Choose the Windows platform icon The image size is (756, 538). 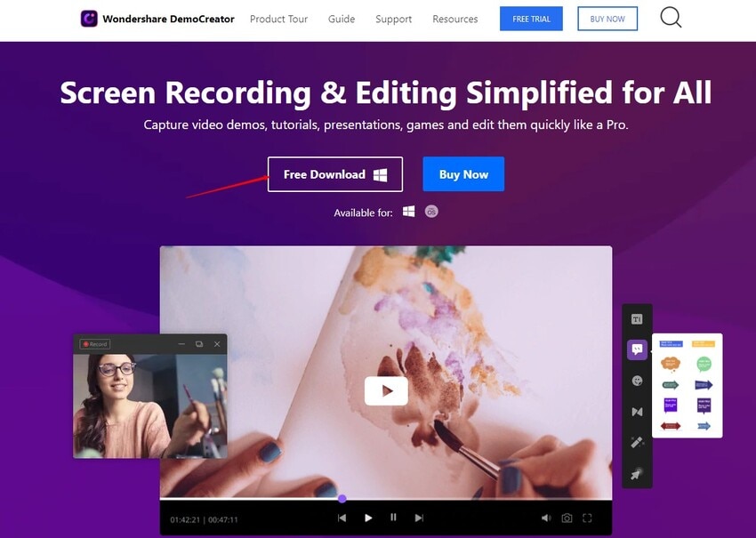coord(408,212)
